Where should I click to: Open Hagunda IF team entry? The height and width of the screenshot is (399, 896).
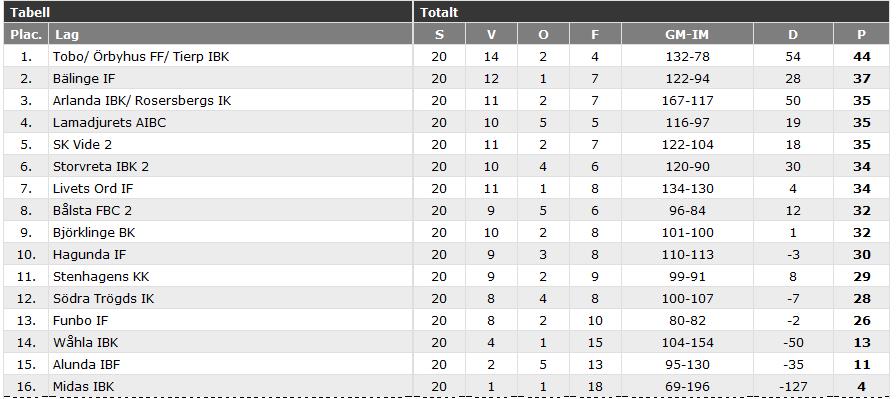click(x=89, y=254)
